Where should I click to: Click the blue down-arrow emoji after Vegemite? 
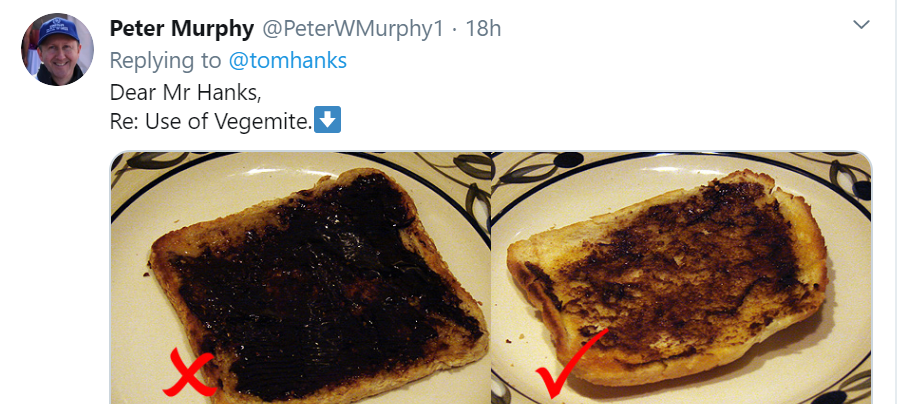328,120
